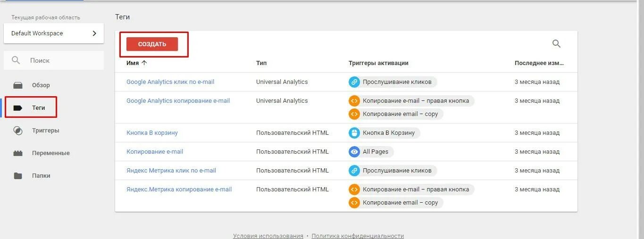Click the Переменные brick icon
This screenshot has width=644, height=239.
(18, 153)
